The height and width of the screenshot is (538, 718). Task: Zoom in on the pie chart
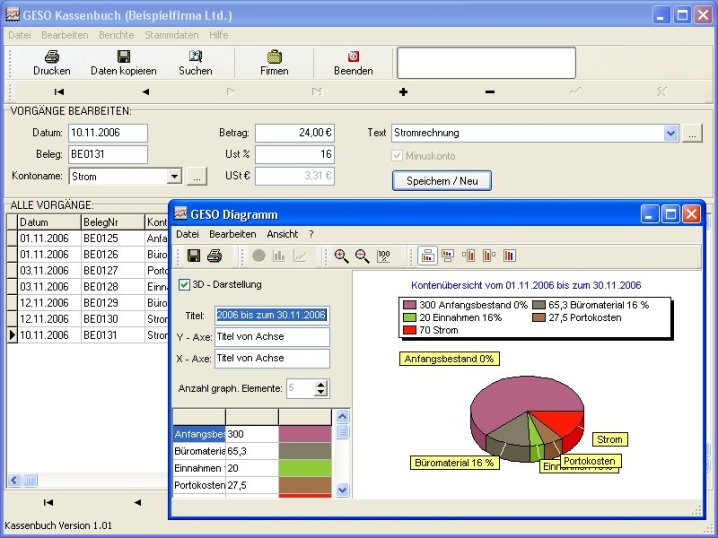tap(342, 256)
